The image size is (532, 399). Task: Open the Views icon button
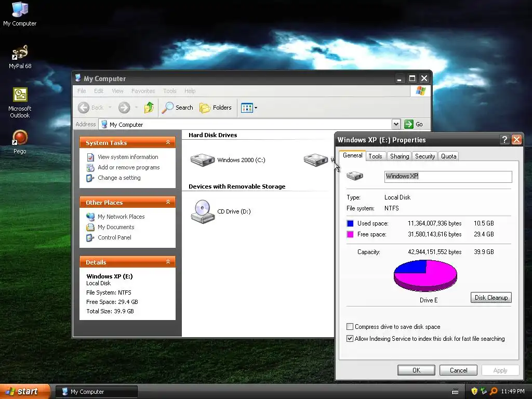[247, 108]
